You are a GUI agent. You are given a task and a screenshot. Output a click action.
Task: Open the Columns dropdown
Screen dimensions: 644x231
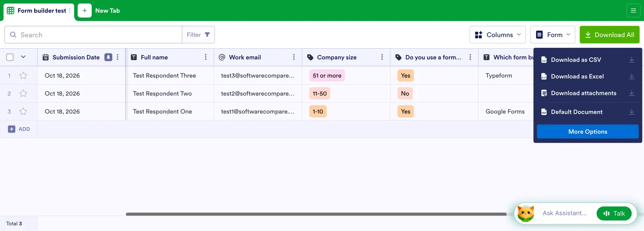click(498, 35)
